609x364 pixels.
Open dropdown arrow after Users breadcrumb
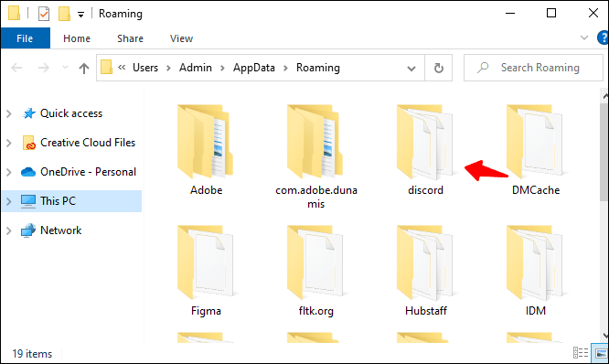point(168,69)
